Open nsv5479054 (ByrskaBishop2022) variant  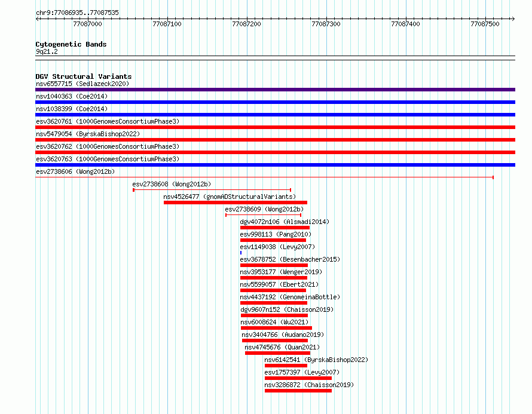pos(88,134)
